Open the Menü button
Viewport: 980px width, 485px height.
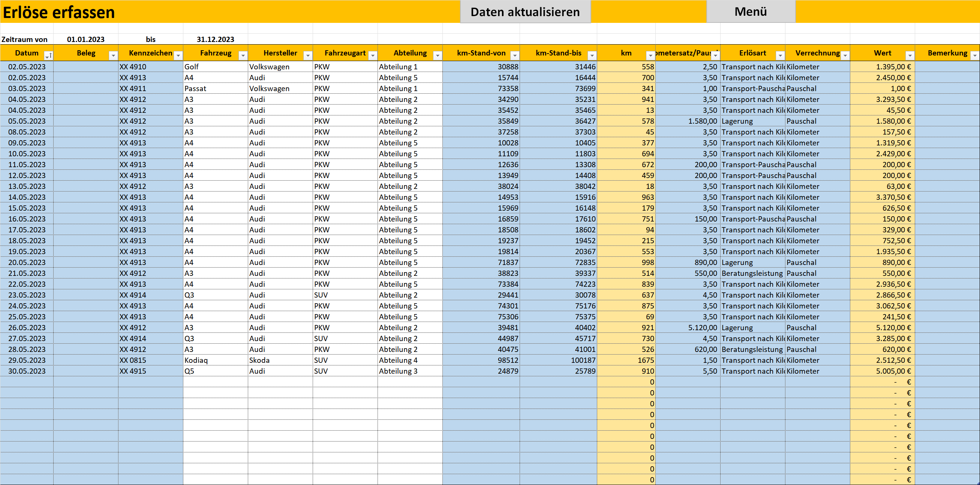(751, 12)
